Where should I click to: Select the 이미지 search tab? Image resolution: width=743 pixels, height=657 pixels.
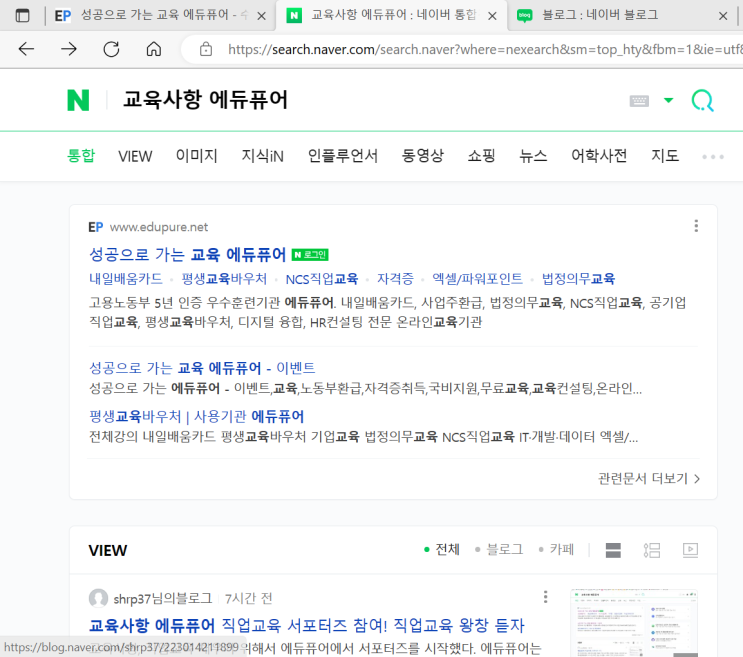(197, 155)
